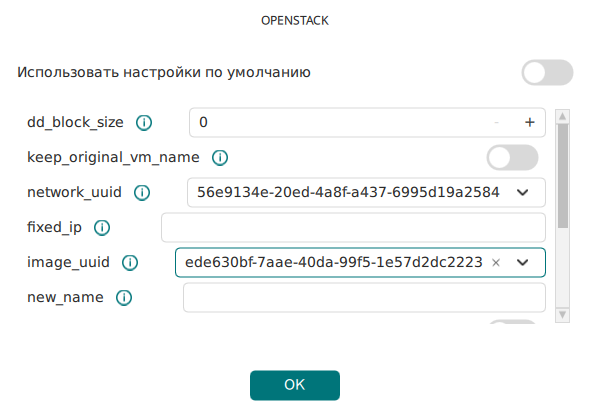Focus the fixed_ip text field
Viewport: 590px width, 411px height.
pyautogui.click(x=353, y=227)
